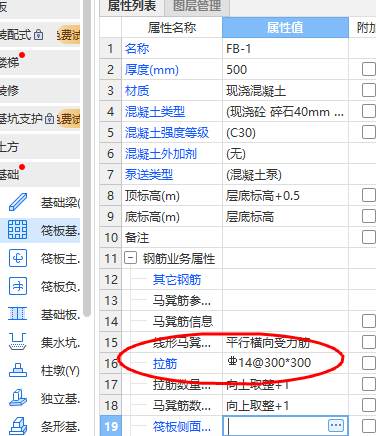Viewport: 376px width, 436px height.
Task: Collapse the 基础 category in sidebar
Action: (40, 175)
